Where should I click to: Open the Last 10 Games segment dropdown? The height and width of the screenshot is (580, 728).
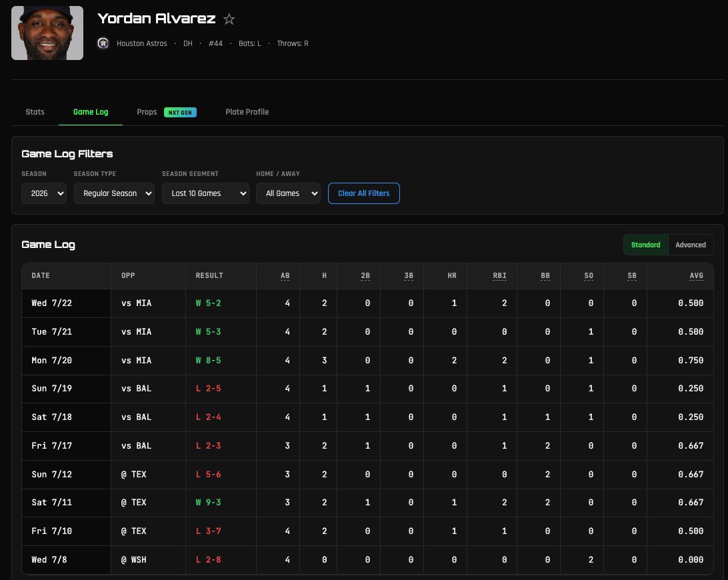[x=206, y=193]
